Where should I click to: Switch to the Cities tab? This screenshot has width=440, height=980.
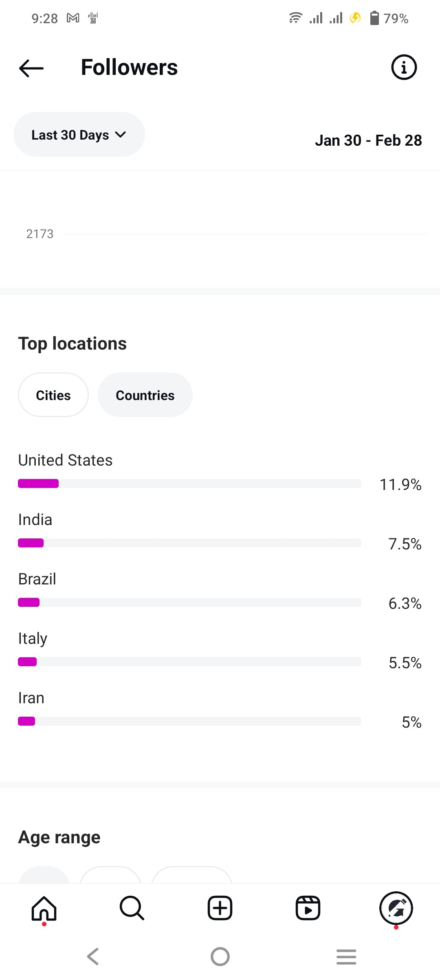(x=53, y=395)
